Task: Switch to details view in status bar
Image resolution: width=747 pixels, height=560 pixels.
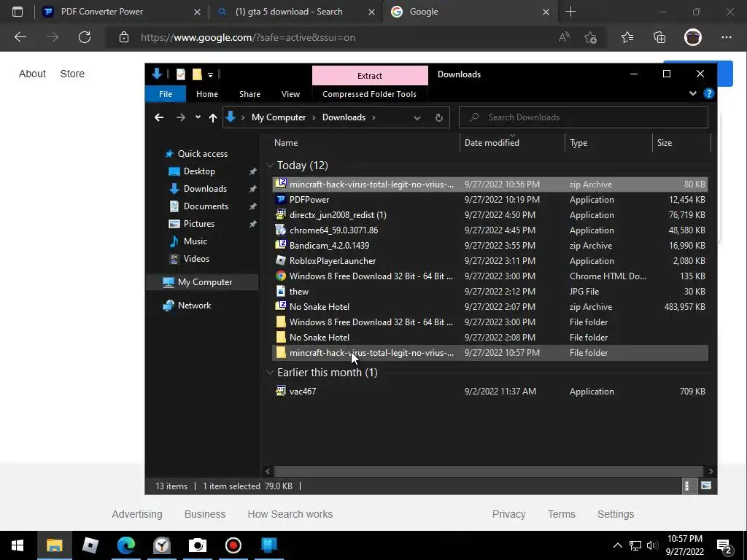Action: tap(689, 486)
